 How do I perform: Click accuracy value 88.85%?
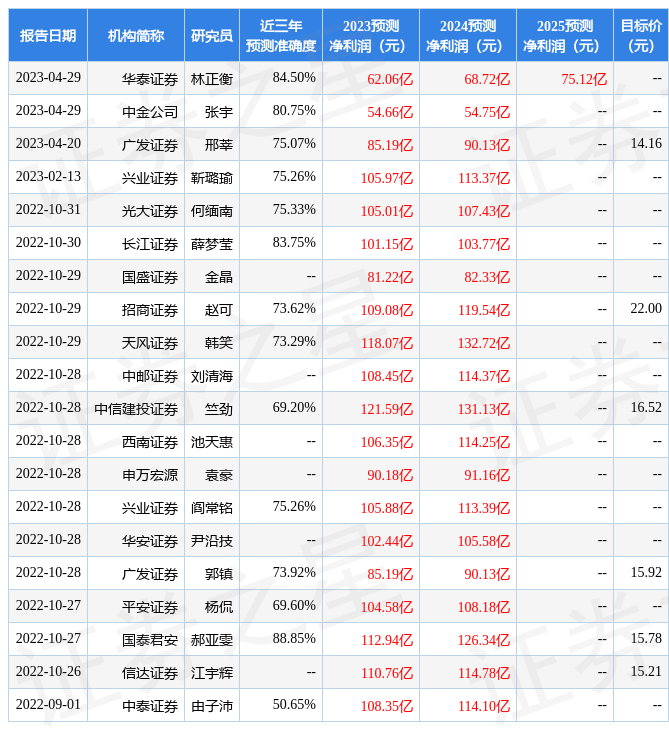(x=294, y=638)
